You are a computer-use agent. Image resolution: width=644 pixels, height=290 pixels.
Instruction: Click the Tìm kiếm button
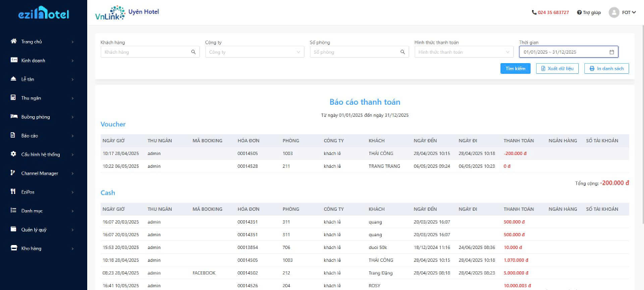tap(515, 68)
